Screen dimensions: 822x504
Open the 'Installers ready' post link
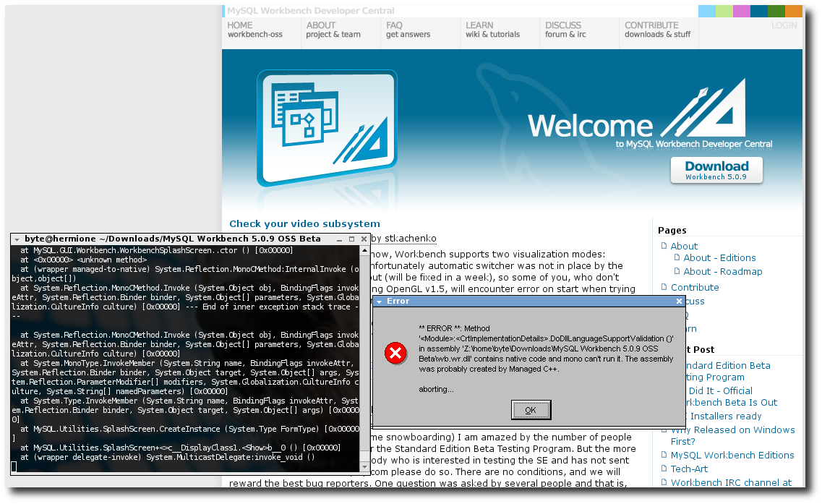(726, 416)
